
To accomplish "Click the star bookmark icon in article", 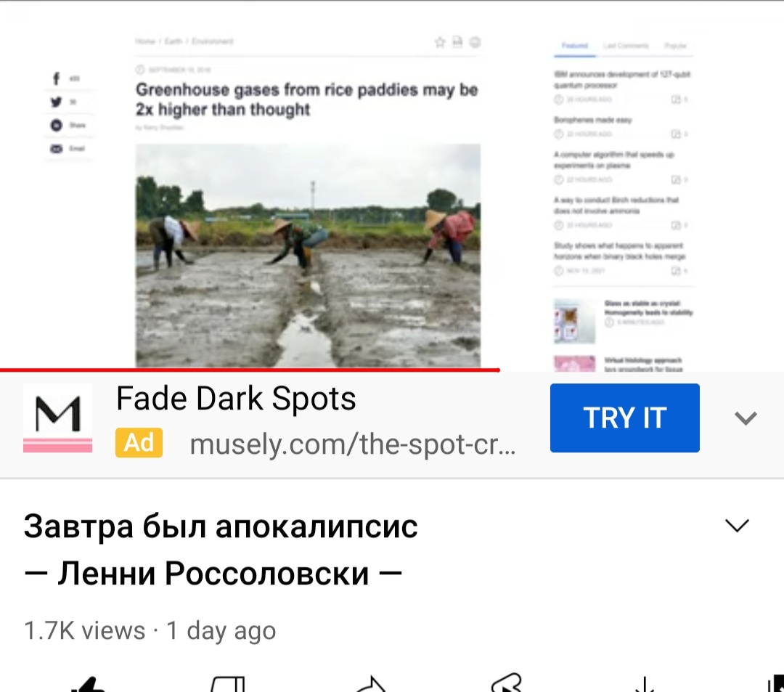I will [440, 43].
